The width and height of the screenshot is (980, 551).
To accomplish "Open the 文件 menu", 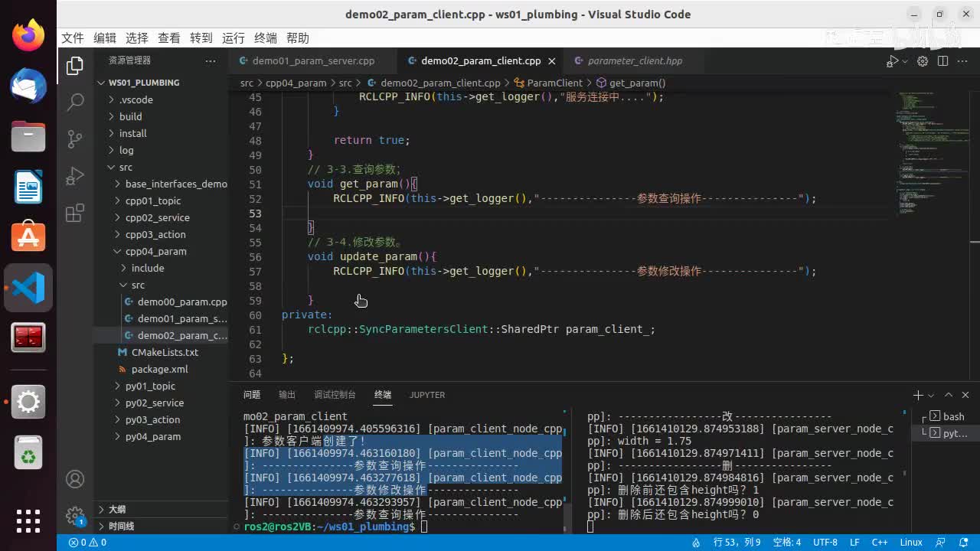I will (x=72, y=38).
